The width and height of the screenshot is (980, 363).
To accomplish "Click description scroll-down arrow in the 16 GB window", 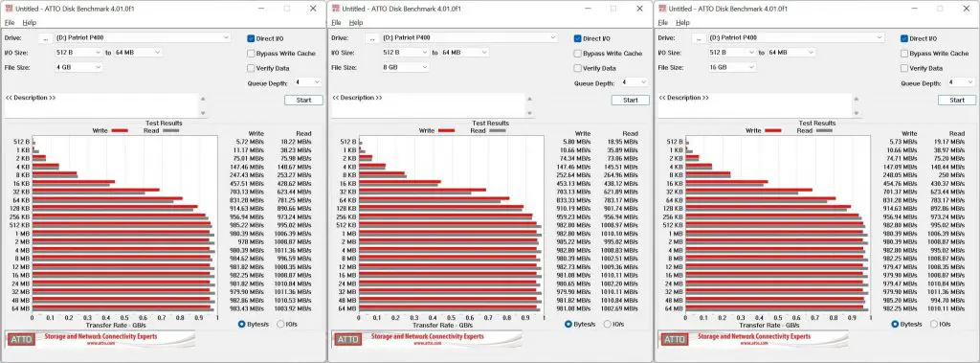I will tap(857, 113).
